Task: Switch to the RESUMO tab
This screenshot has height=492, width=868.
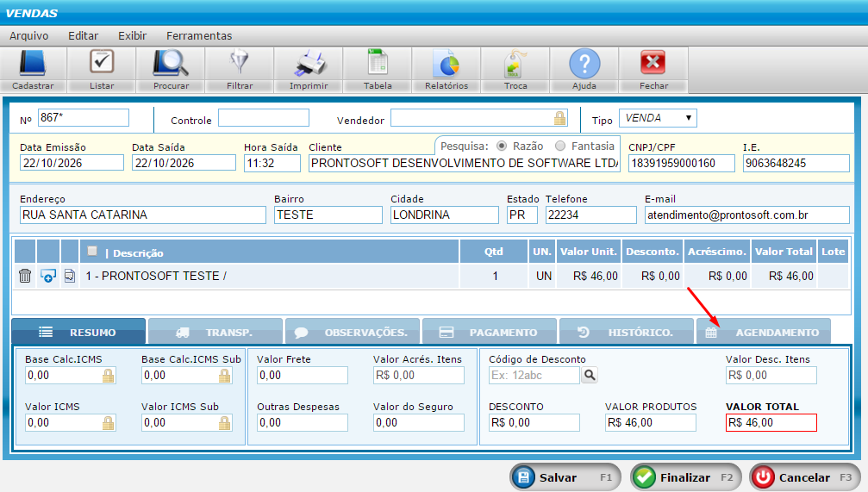Action: pyautogui.click(x=78, y=332)
